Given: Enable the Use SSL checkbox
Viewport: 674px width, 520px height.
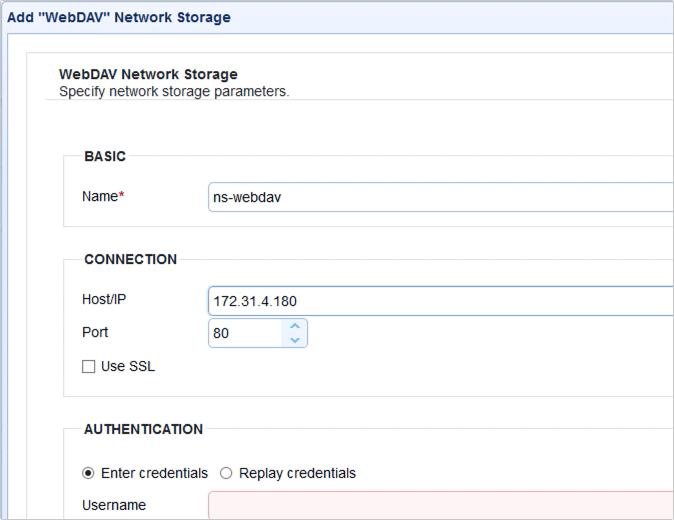Looking at the screenshot, I should pyautogui.click(x=89, y=367).
